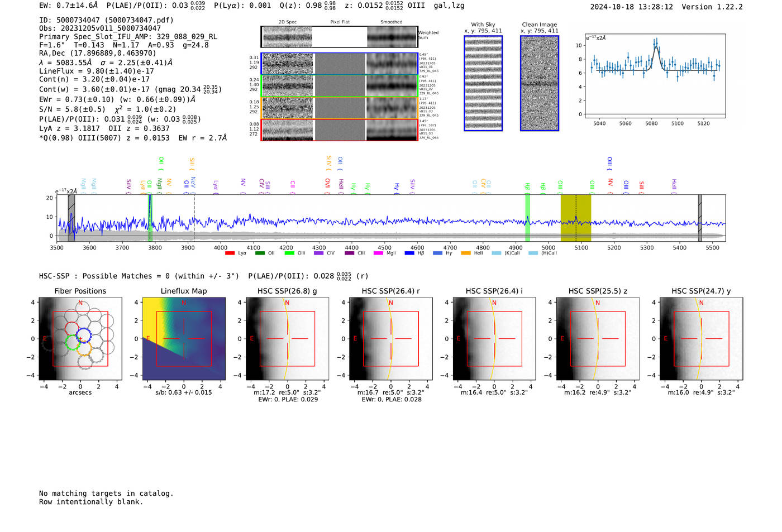Select the green-bordered 2D spectrum row
This screenshot has height=532, width=782.
pos(339,86)
